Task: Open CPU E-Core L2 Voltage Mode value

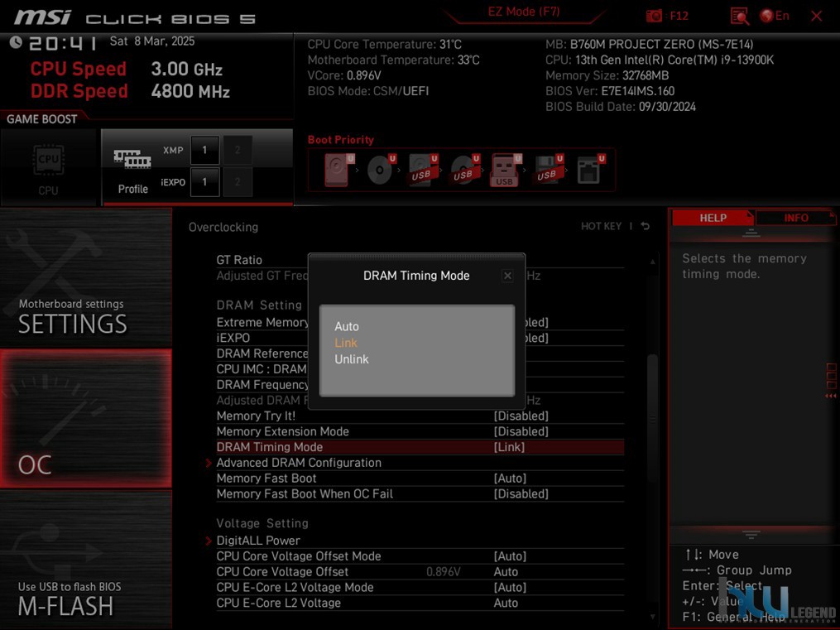Action: coord(510,587)
